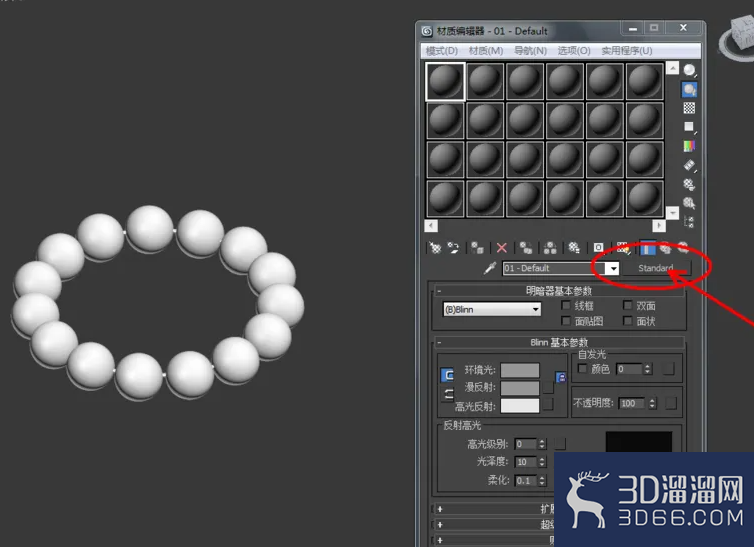The width and height of the screenshot is (754, 547).
Task: Enable the 面贴图 checkbox
Action: 566,321
